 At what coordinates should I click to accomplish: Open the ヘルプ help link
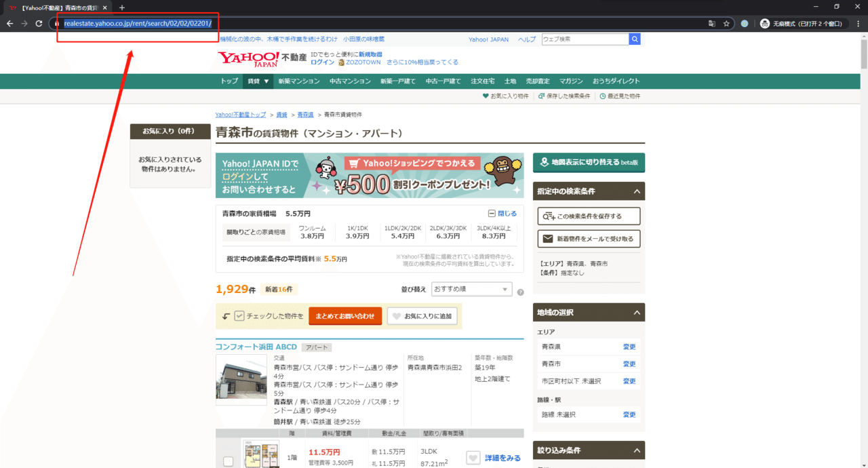527,39
